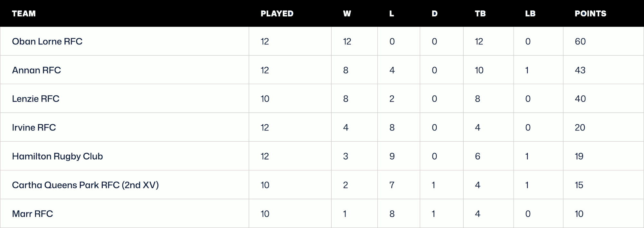Select the Oban Lorne RFC team name
The image size is (644, 228).
click(x=47, y=42)
